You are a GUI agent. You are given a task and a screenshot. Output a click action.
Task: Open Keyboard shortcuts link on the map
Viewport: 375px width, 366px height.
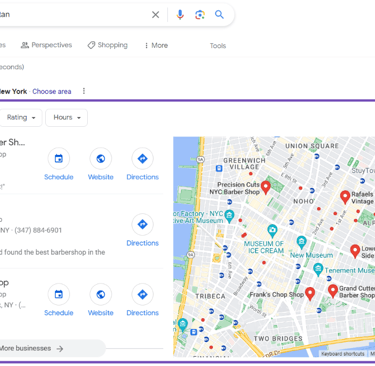point(343,354)
